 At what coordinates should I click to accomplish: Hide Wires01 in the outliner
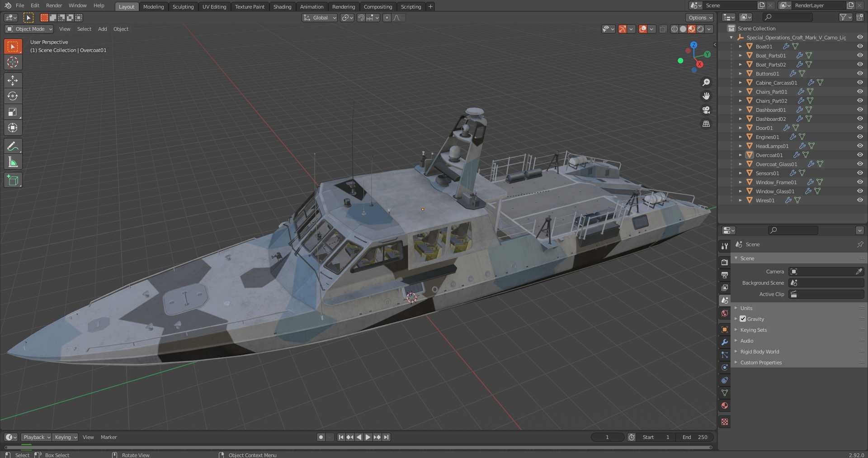(x=860, y=200)
